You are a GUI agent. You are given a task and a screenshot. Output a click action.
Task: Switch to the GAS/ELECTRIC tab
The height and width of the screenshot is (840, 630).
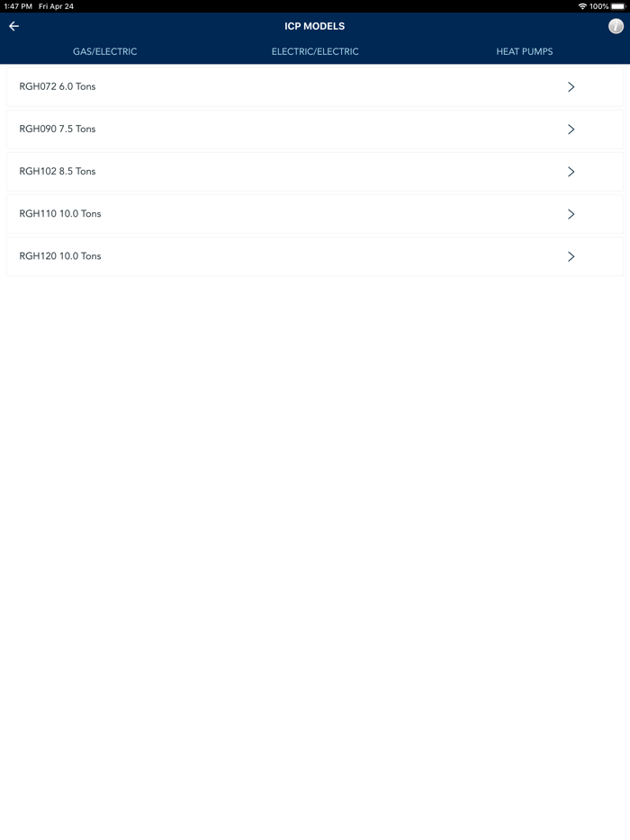tap(104, 51)
